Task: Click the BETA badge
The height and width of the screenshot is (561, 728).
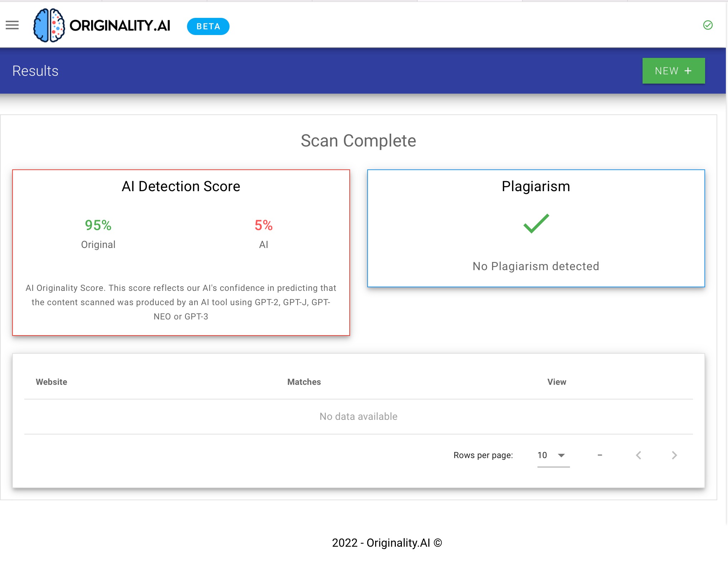Action: click(208, 26)
